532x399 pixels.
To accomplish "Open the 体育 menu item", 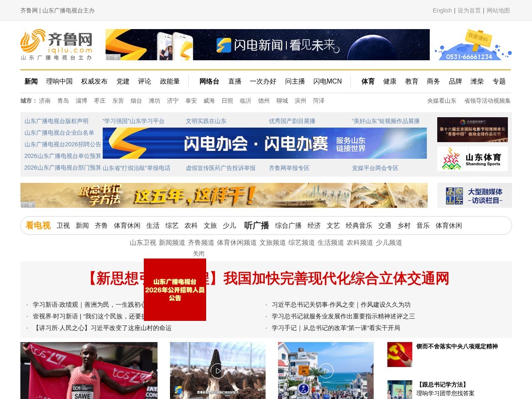I will tap(367, 81).
